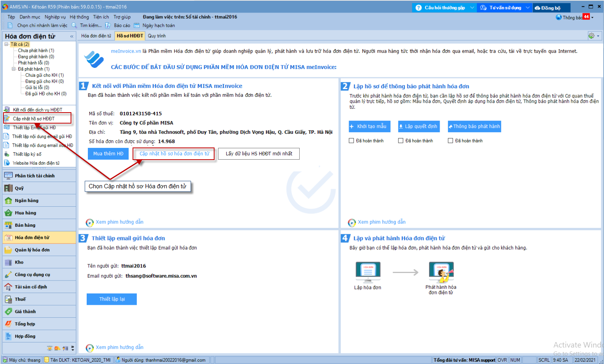Open the settings gear icon at top right
Screen dimensions: 604x364
(x=591, y=36)
